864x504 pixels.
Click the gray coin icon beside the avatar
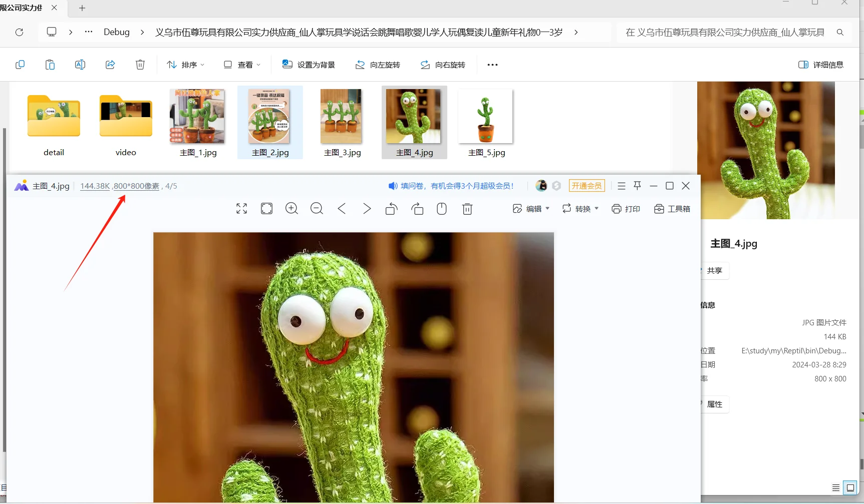[556, 186]
